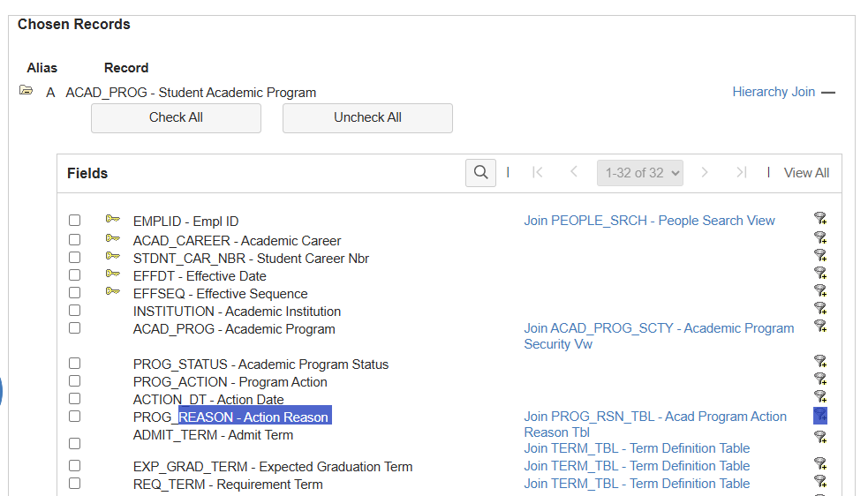Check the EMPLID - Empl ID checkbox
Screen dimensions: 868x496
click(x=75, y=221)
